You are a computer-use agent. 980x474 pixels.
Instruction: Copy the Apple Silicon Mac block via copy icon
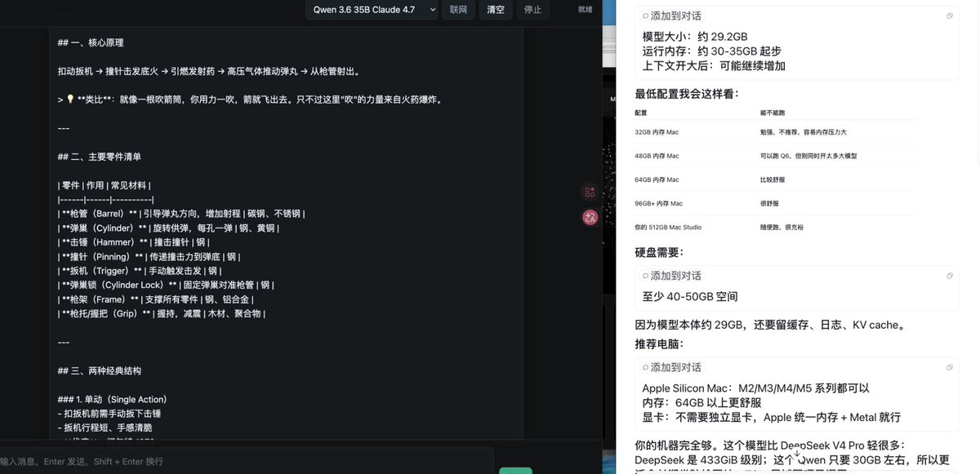tap(950, 367)
